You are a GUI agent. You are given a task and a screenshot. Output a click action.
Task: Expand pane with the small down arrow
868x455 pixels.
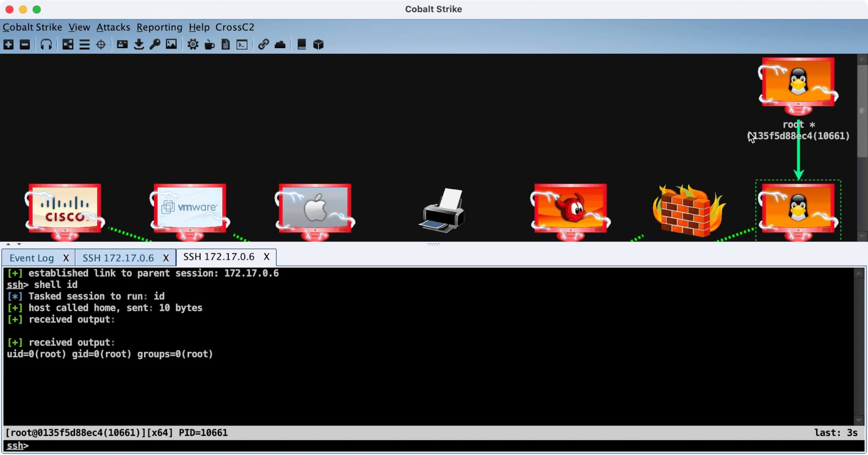coord(19,244)
